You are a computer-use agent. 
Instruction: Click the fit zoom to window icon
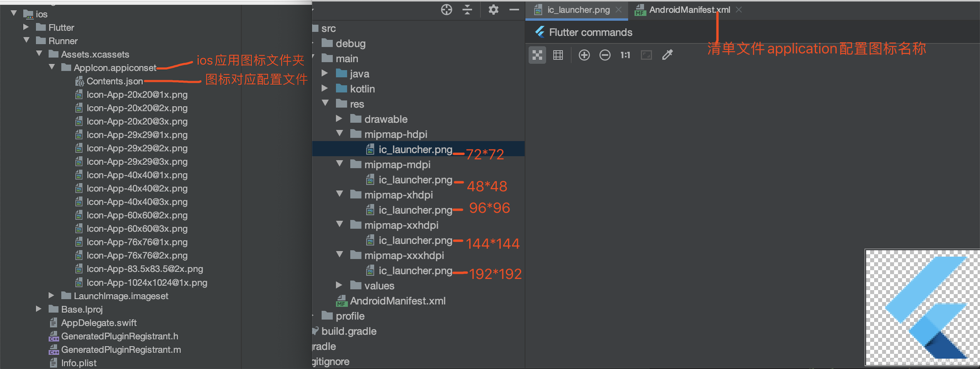click(x=646, y=55)
